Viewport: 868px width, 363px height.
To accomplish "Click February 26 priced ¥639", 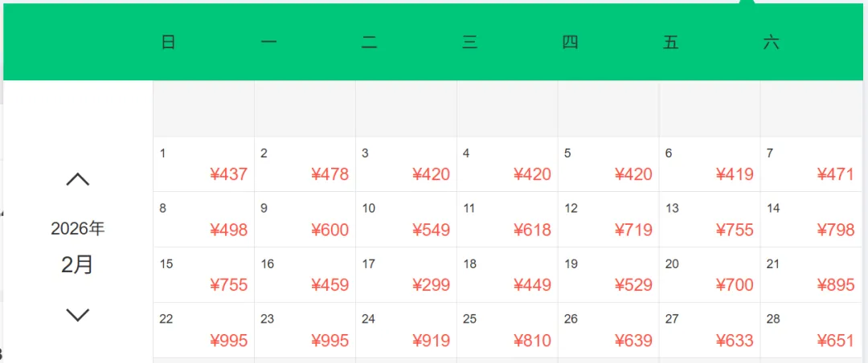I will [608, 331].
